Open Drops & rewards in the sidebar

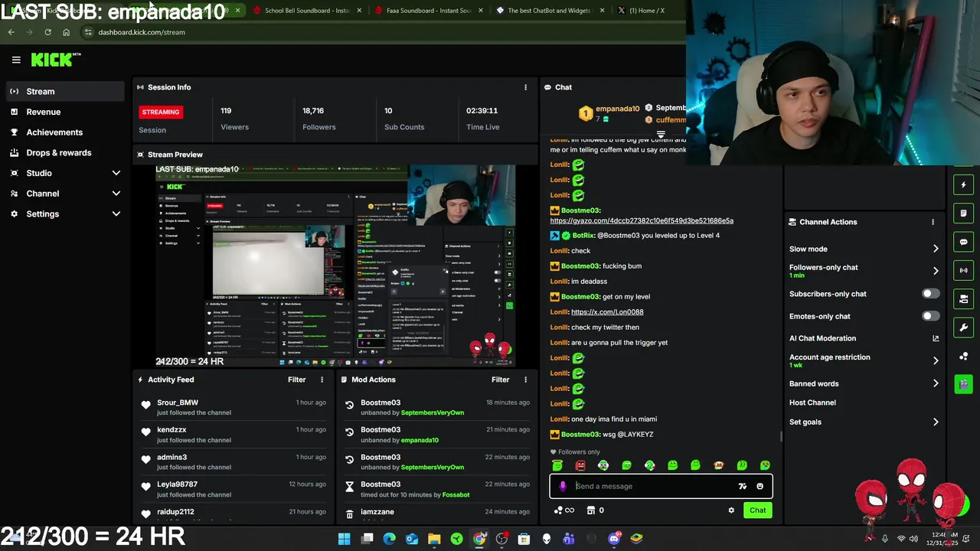pos(64,152)
